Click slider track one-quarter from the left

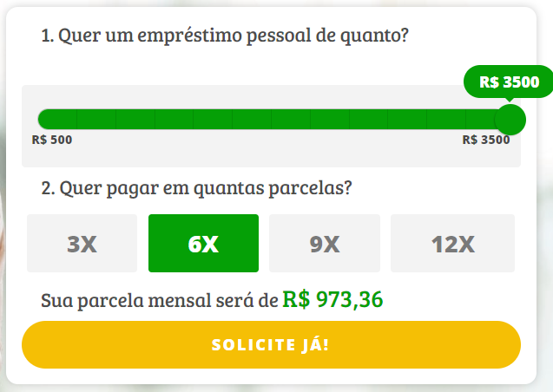156,120
